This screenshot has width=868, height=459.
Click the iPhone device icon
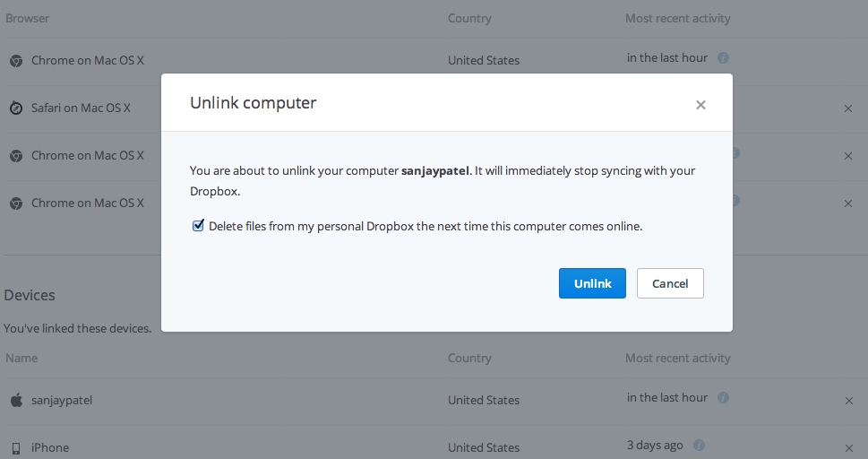click(x=16, y=447)
